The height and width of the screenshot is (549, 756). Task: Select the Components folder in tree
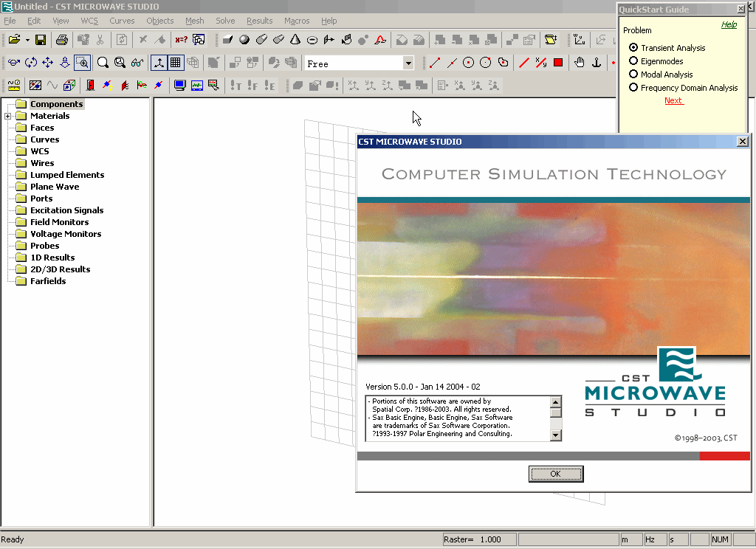pyautogui.click(x=56, y=104)
